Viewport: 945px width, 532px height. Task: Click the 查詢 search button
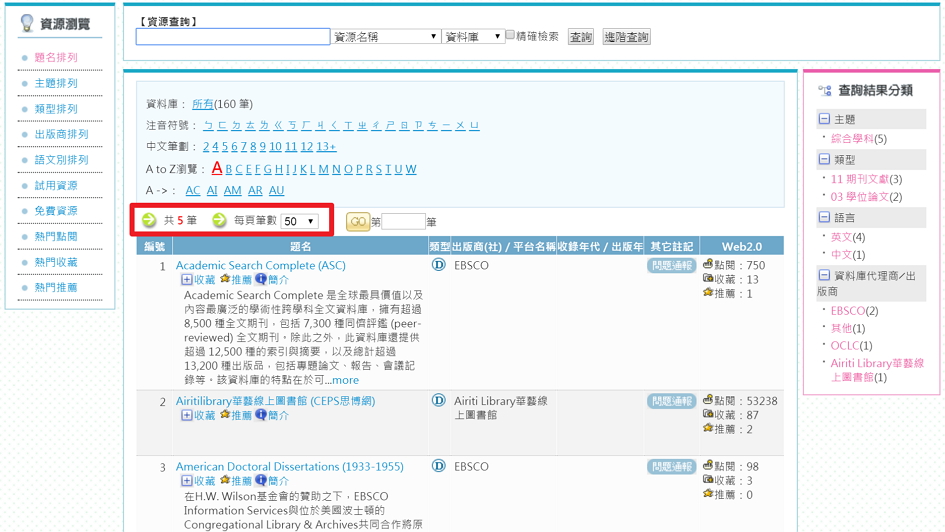click(580, 37)
